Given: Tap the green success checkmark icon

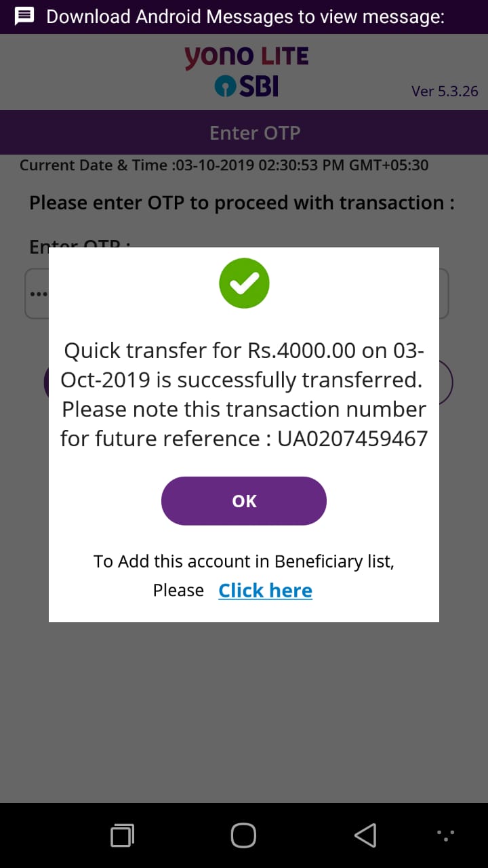Looking at the screenshot, I should click(x=244, y=283).
